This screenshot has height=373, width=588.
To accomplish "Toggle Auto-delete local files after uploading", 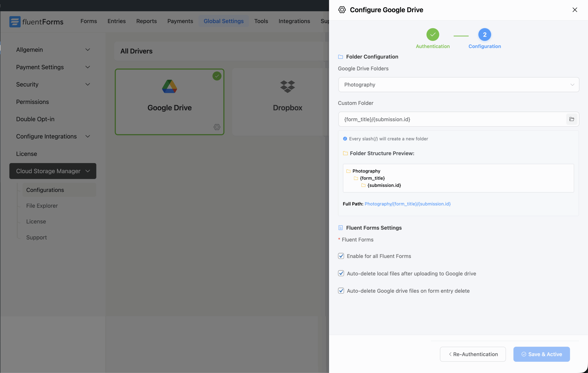I will click(x=341, y=273).
